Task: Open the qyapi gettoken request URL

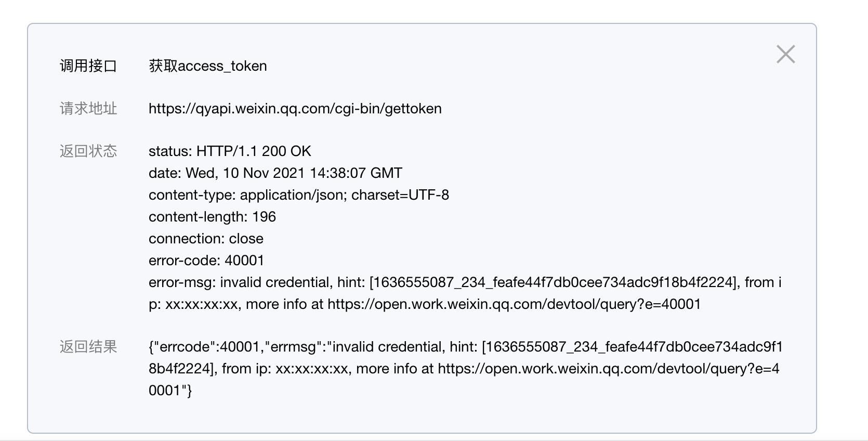Action: coord(295,109)
